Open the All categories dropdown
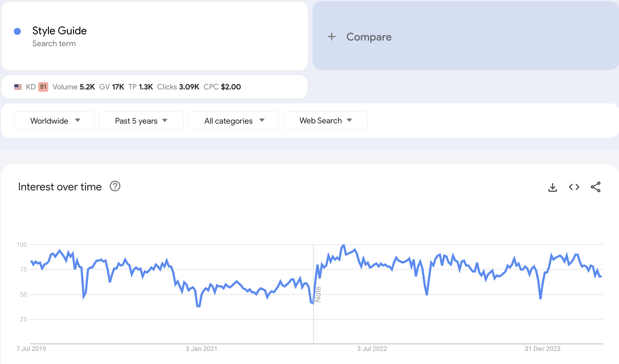619x364 pixels. 233,121
